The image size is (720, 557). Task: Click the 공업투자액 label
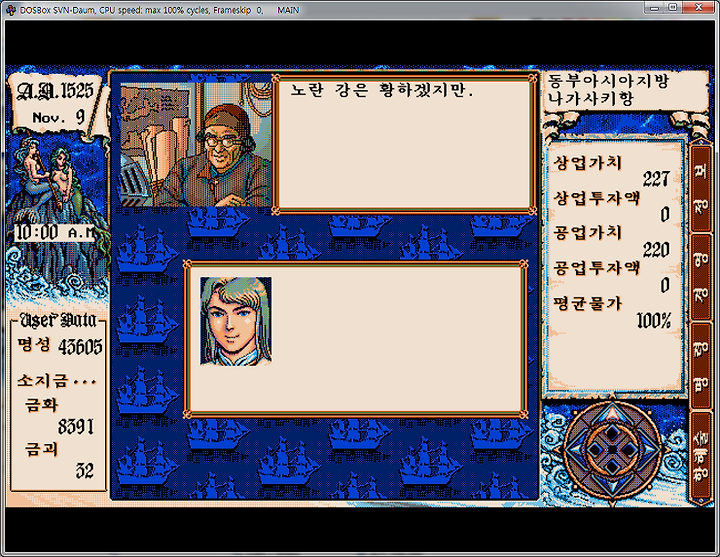coord(596,267)
